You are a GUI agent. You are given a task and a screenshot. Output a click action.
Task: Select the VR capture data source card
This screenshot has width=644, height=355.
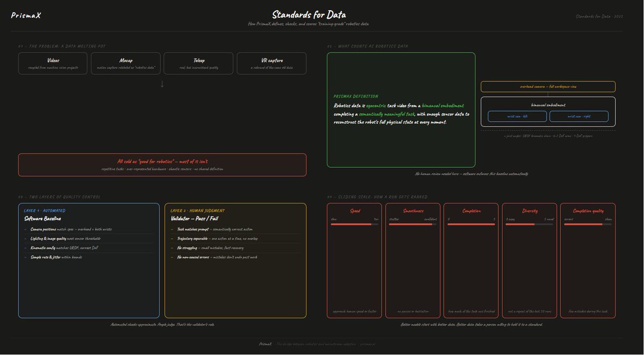pos(272,63)
